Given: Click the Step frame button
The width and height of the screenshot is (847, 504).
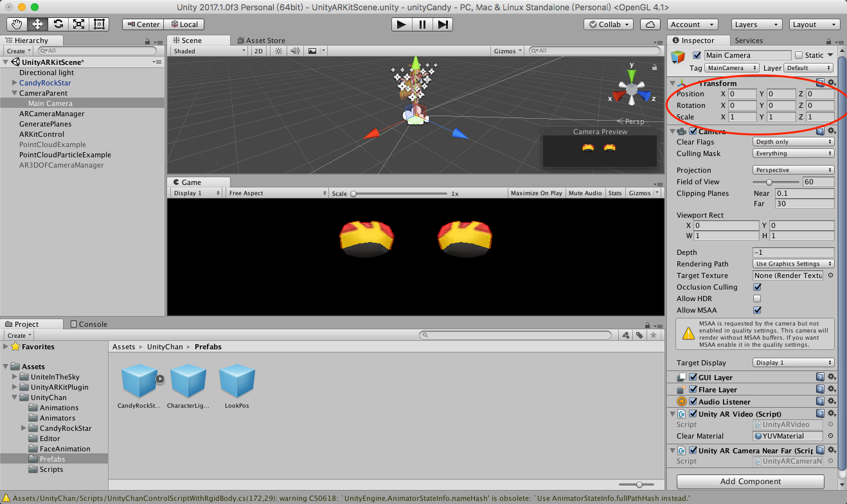Looking at the screenshot, I should (443, 24).
